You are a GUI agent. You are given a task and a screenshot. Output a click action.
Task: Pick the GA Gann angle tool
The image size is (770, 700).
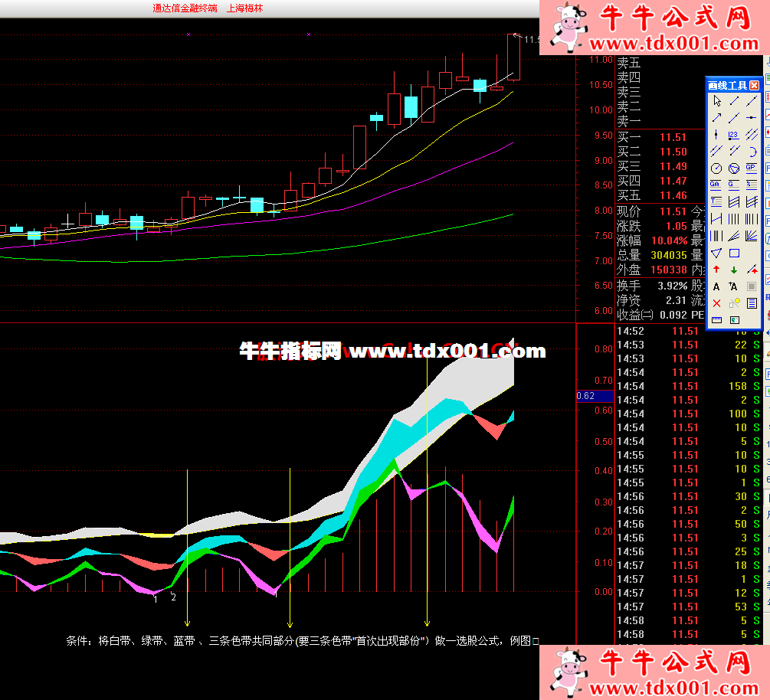click(x=716, y=185)
